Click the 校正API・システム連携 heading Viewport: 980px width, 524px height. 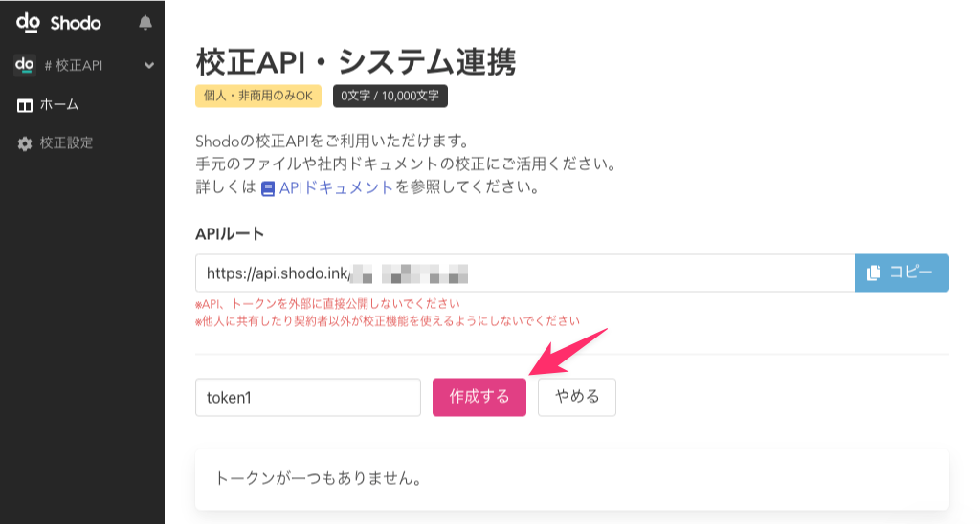pos(356,62)
